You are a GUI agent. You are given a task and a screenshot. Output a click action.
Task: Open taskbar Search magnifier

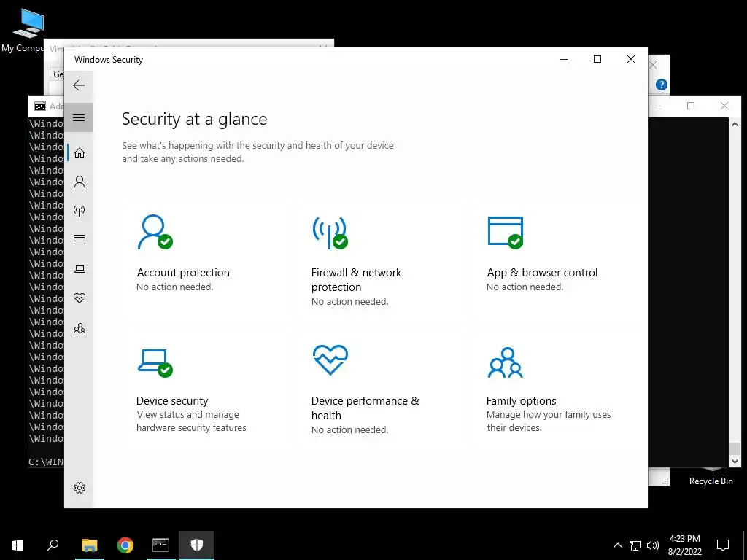click(x=53, y=545)
